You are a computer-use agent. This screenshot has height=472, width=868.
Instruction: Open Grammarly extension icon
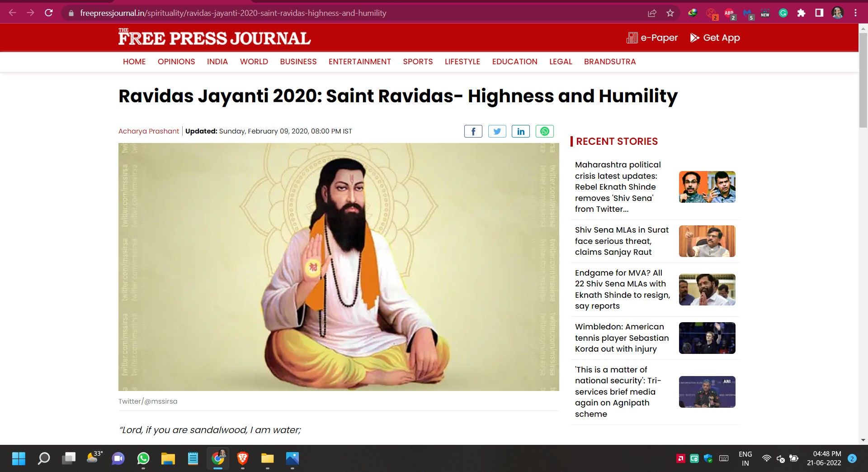(783, 13)
